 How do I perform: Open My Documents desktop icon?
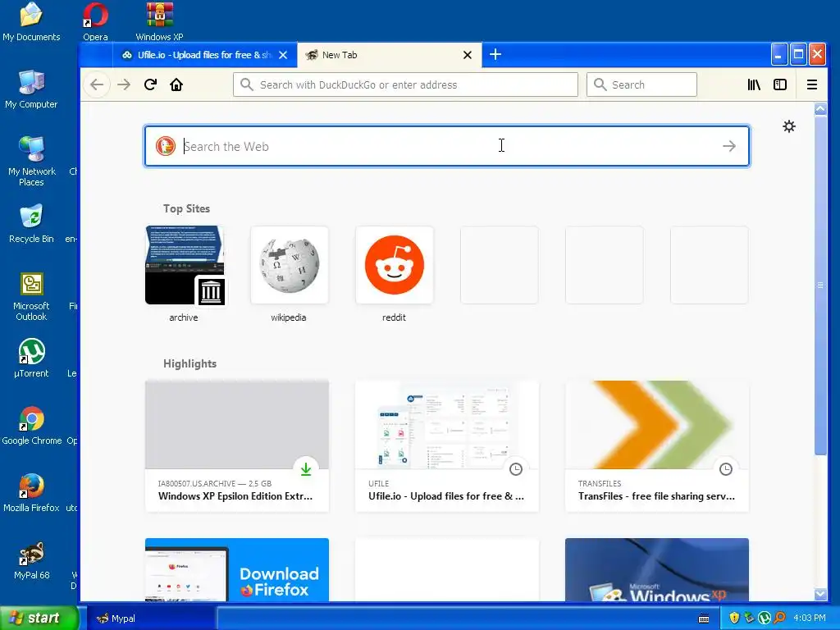coord(31,22)
